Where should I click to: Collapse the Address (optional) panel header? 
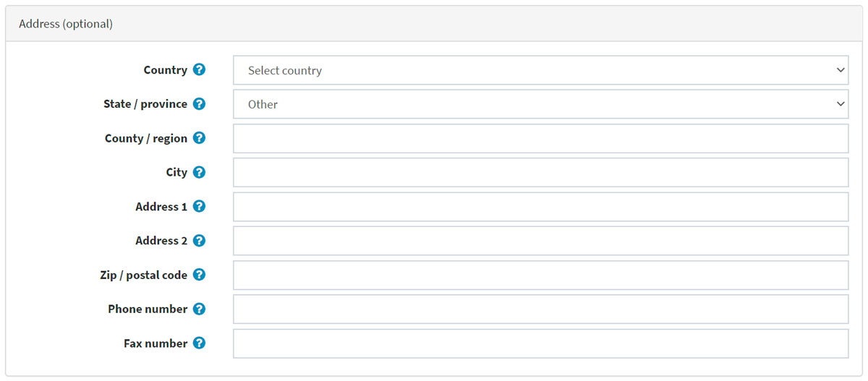(66, 24)
